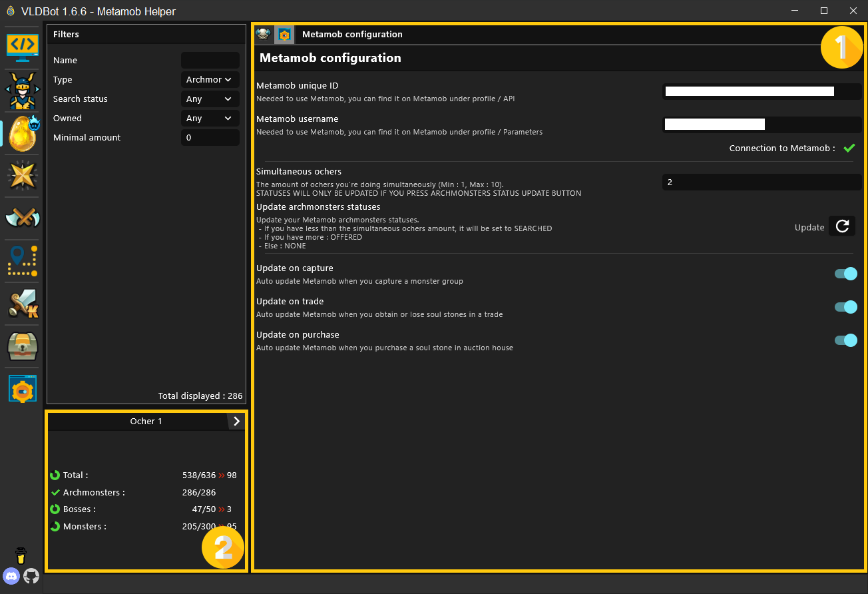Click the '286/286' archmonsters count
This screenshot has height=594, width=868.
click(199, 493)
